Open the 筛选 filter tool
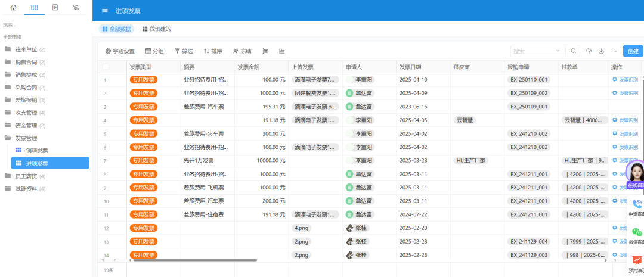The height and width of the screenshot is (277, 644). click(x=184, y=51)
